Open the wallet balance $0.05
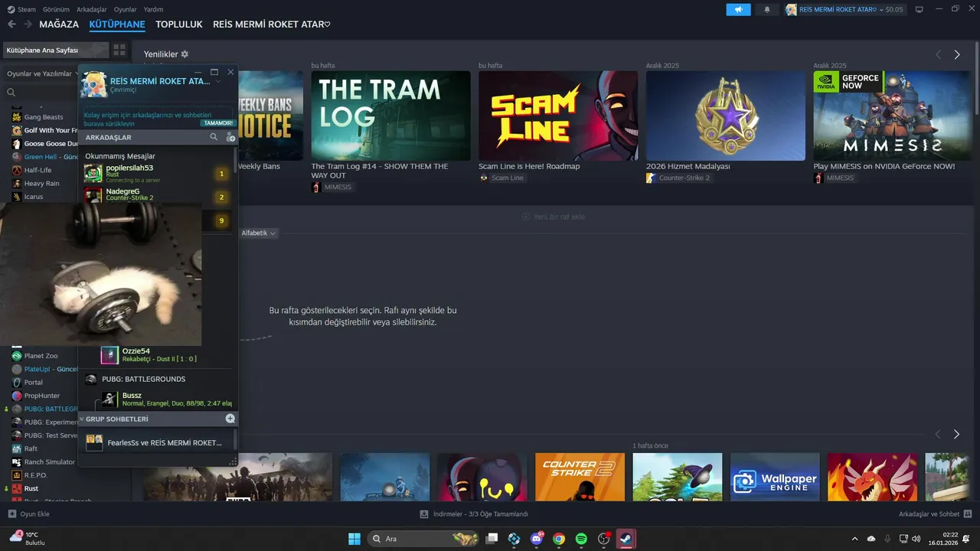This screenshot has width=980, height=551. click(893, 9)
